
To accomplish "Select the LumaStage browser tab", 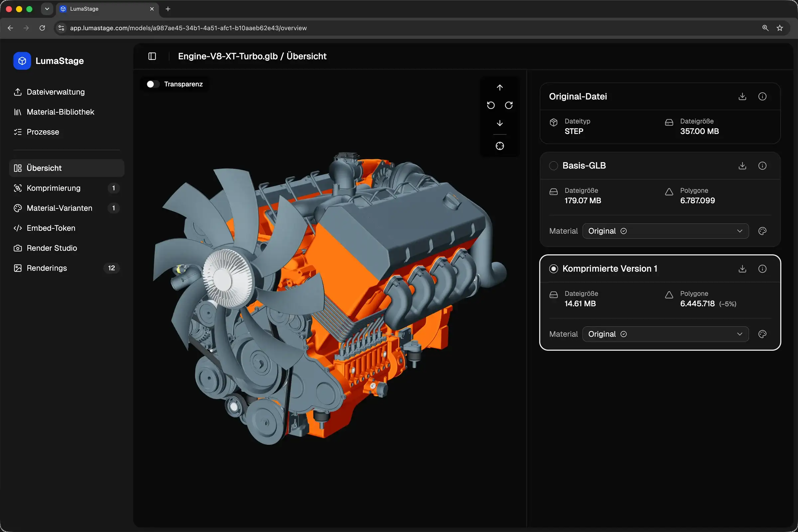I will tap(107, 9).
